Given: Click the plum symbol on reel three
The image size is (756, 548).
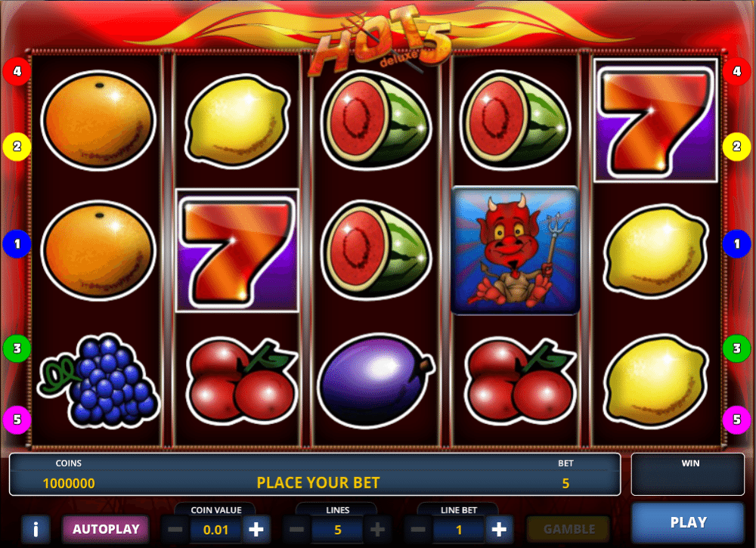Looking at the screenshot, I should 376,381.
